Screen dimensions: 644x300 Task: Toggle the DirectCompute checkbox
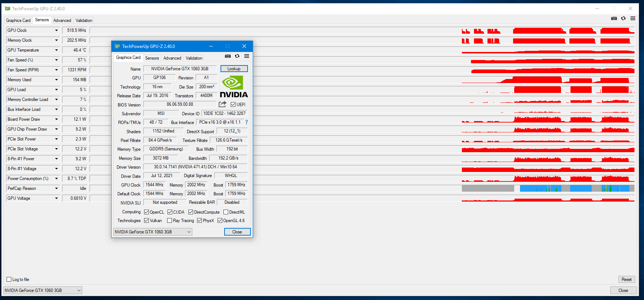(191, 212)
